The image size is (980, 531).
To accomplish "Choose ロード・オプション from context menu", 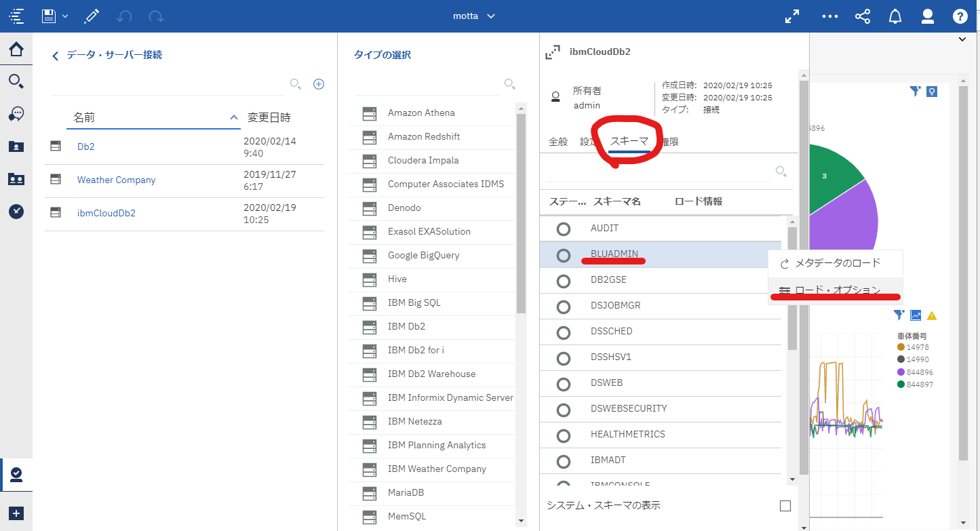I will point(836,291).
